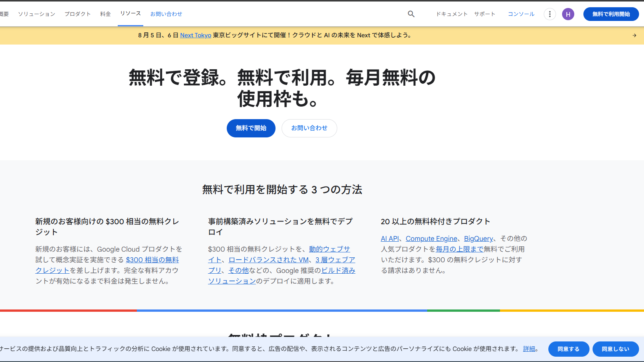Open the AI API link
Viewport: 644px width, 362px height.
coord(390,239)
